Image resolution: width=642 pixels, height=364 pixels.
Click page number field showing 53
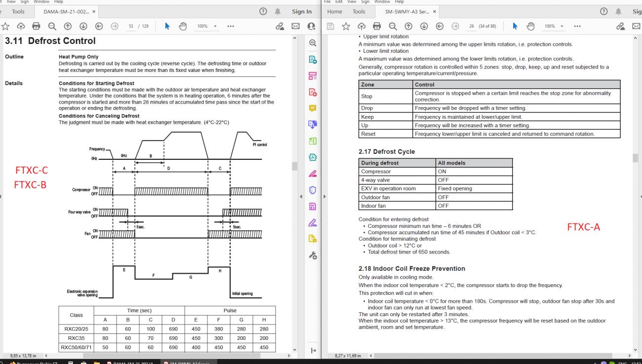pyautogui.click(x=131, y=26)
